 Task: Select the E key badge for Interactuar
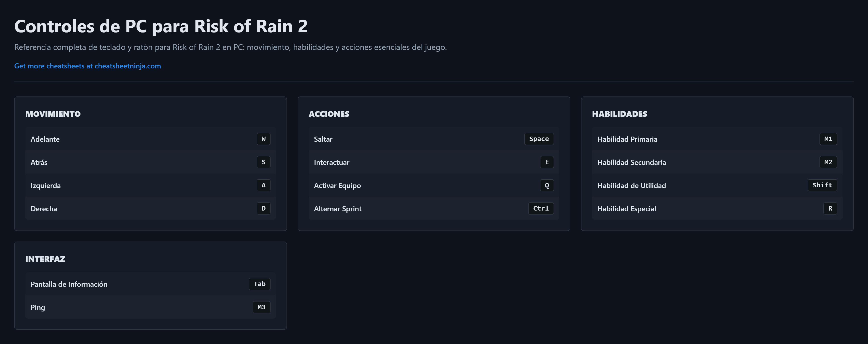tap(547, 162)
